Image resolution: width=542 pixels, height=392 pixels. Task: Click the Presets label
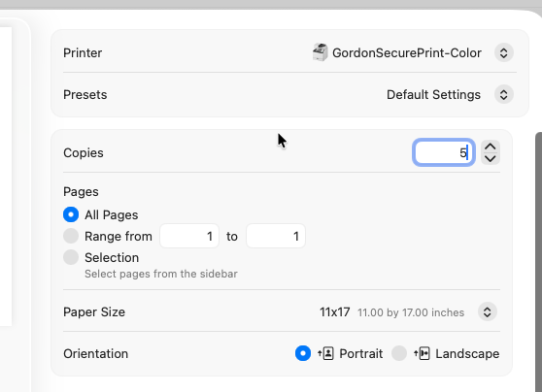85,95
